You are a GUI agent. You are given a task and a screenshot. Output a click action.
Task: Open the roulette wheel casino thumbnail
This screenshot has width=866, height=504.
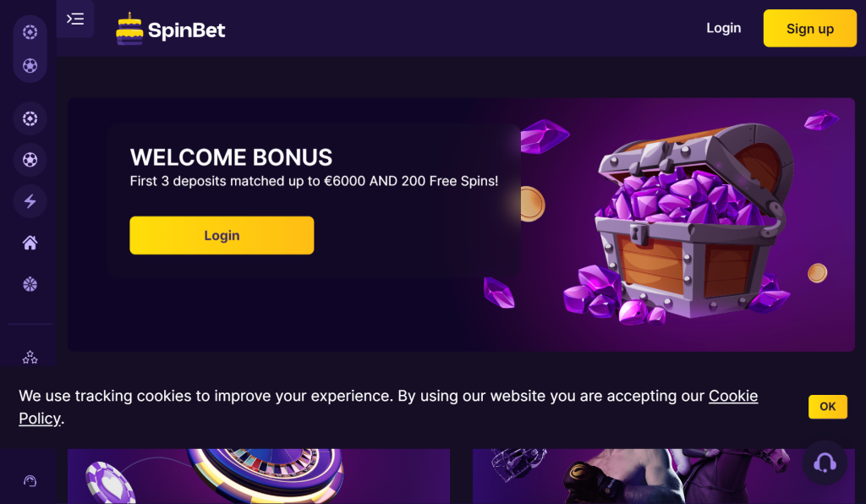(x=259, y=476)
